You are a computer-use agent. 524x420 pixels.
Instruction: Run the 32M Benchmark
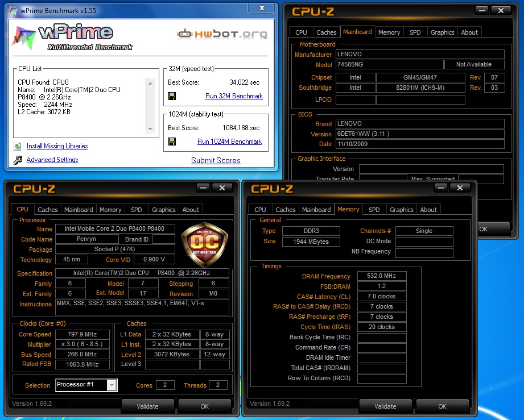(234, 96)
